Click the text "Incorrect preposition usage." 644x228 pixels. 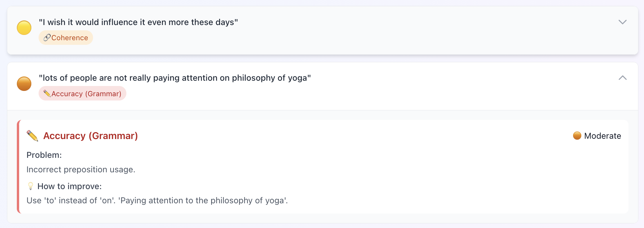tap(81, 169)
